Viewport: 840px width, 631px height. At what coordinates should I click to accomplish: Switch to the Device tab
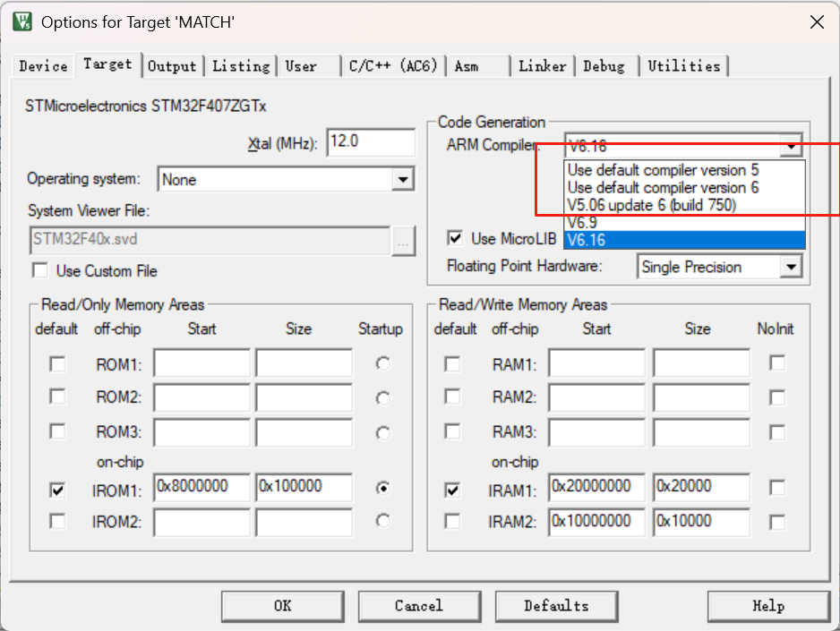click(x=43, y=66)
